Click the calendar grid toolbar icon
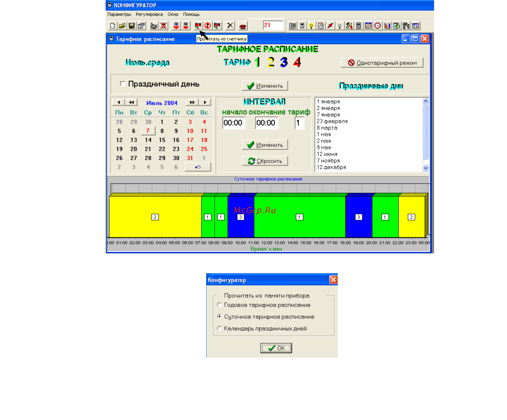This screenshot has height=420, width=507. pyautogui.click(x=368, y=26)
